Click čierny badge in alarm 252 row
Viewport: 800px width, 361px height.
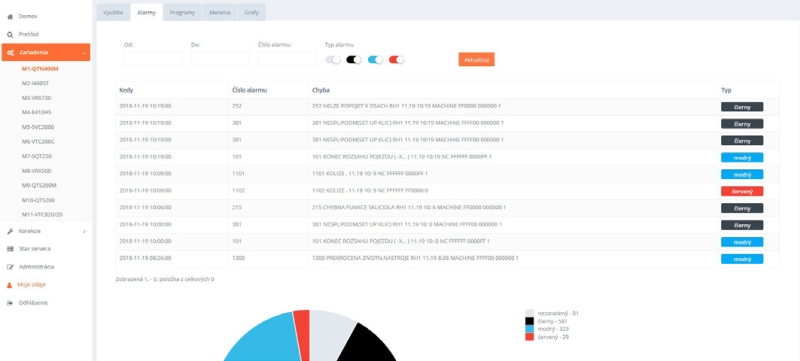tap(742, 107)
